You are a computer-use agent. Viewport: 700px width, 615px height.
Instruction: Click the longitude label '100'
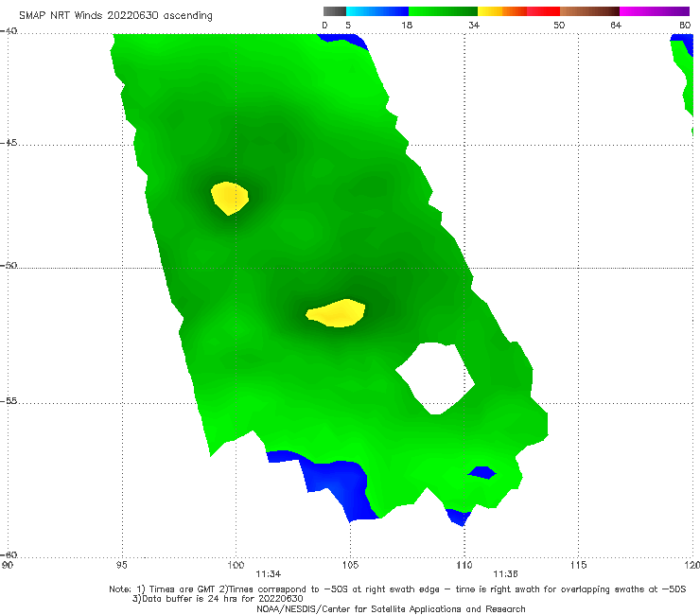(x=236, y=565)
